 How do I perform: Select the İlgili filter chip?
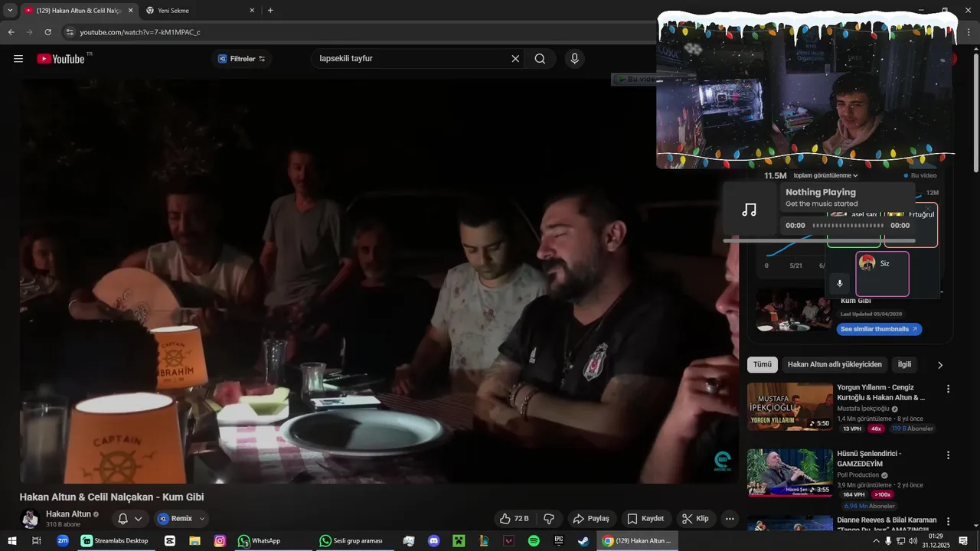(905, 365)
